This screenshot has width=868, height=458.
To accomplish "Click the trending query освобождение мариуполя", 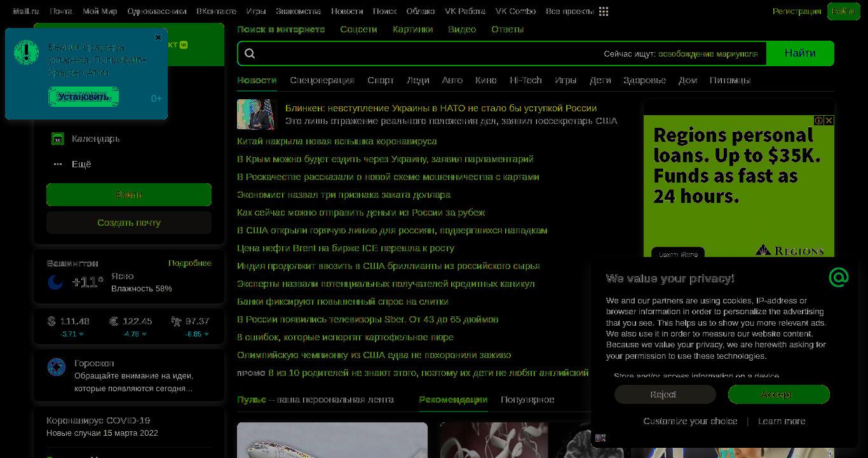I will click(x=708, y=54).
